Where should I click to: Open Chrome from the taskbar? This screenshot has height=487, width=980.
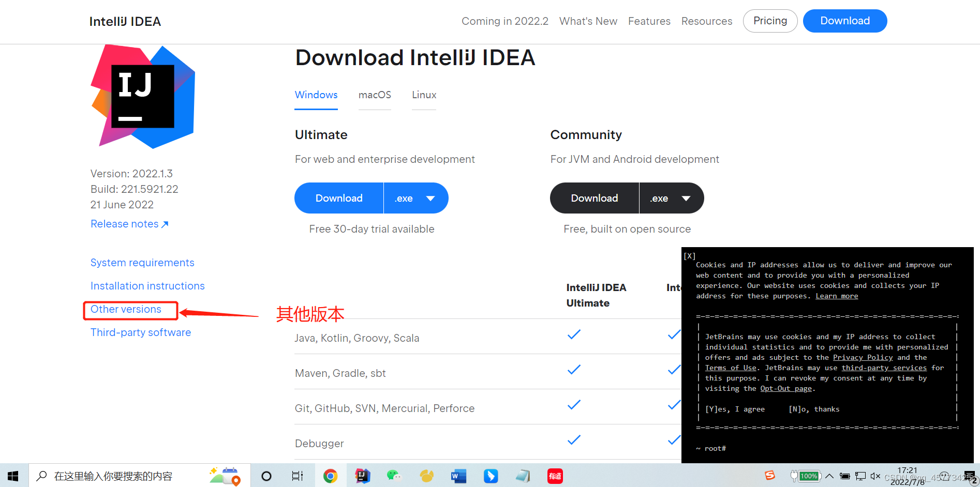330,476
